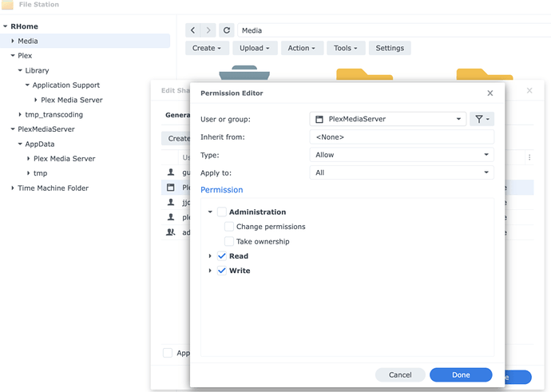551x392 pixels.
Task: Click the Permission section heading
Action: (x=222, y=190)
